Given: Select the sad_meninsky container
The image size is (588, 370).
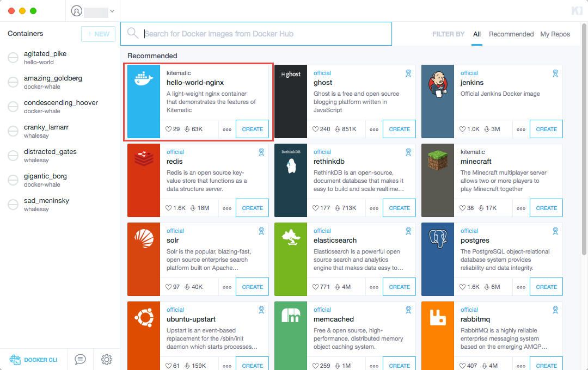Looking at the screenshot, I should pyautogui.click(x=60, y=204).
